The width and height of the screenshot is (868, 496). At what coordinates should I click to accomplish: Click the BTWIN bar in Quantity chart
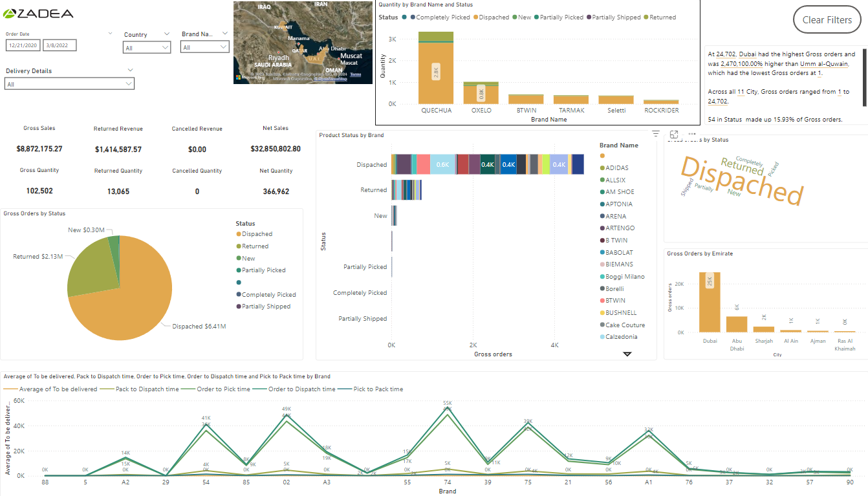point(526,100)
